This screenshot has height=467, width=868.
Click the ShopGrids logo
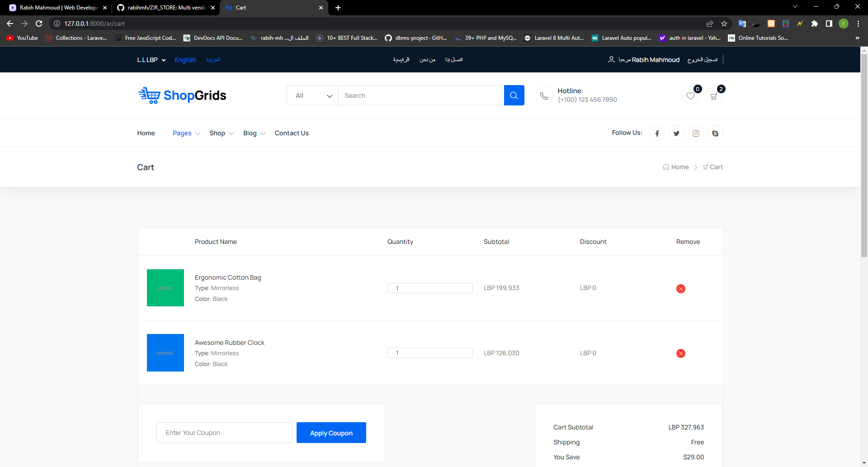(182, 95)
